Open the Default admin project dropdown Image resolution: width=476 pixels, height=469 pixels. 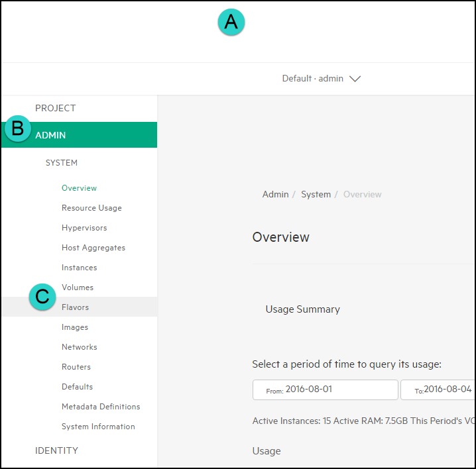coord(321,78)
